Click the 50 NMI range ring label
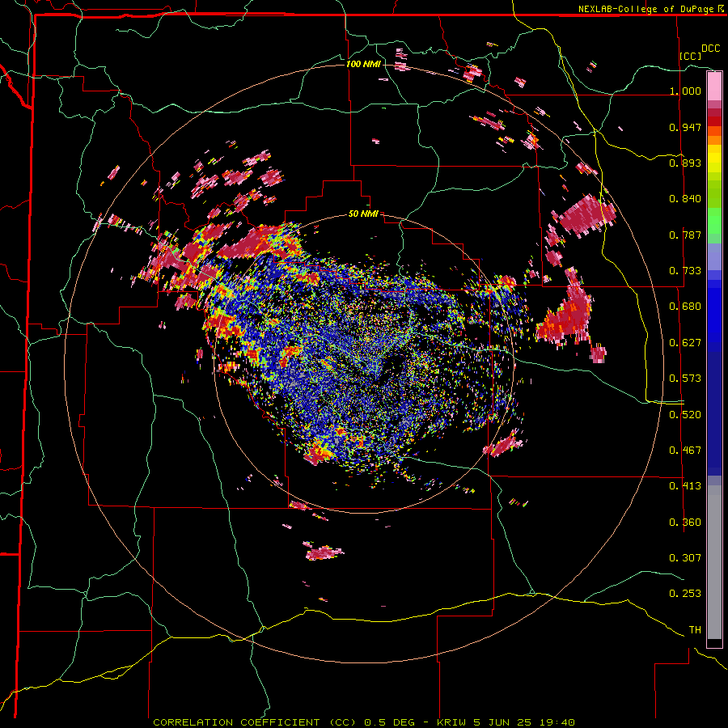 click(x=363, y=214)
